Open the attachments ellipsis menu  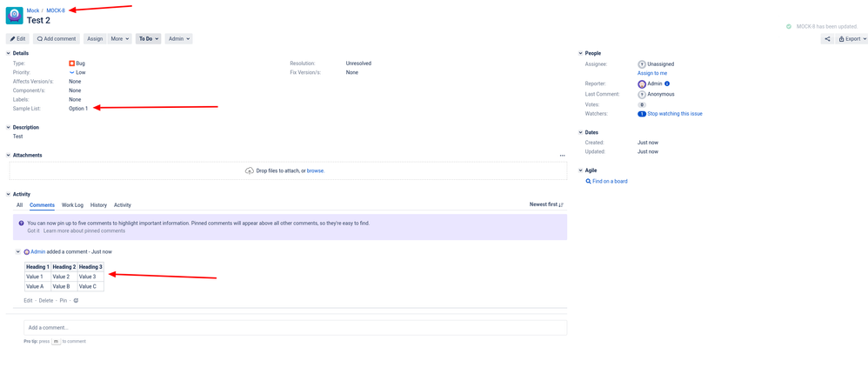click(563, 156)
